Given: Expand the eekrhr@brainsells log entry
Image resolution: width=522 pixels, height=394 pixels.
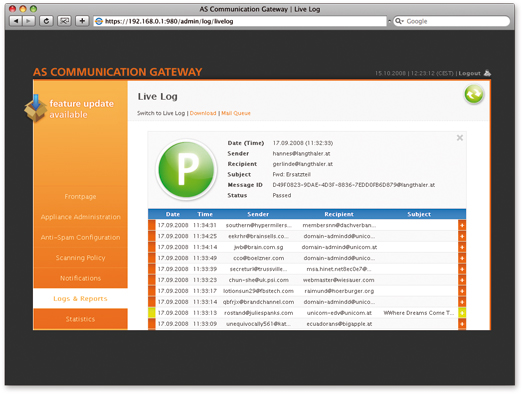Looking at the screenshot, I should coord(462,236).
